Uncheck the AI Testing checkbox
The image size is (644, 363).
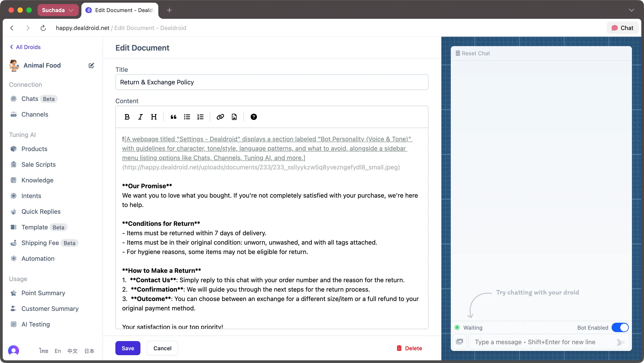tap(14, 324)
